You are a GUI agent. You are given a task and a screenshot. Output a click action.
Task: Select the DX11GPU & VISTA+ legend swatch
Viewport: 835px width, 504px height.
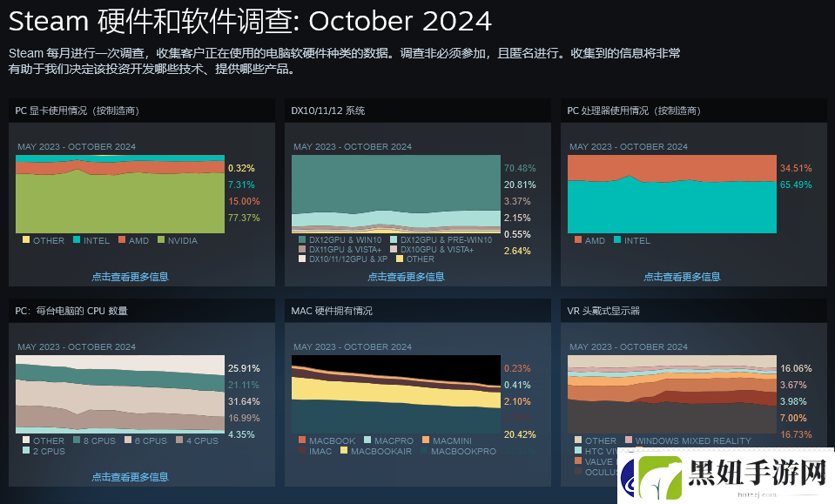pyautogui.click(x=302, y=249)
